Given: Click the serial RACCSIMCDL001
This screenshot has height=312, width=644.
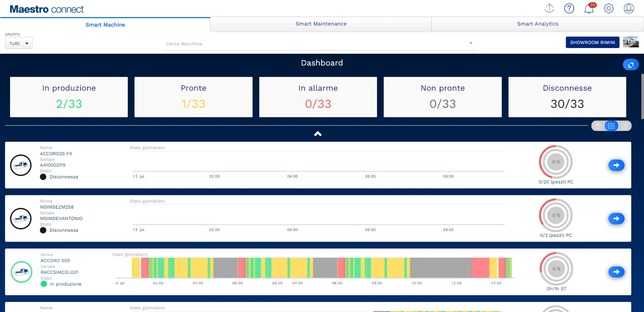Looking at the screenshot, I should 60,272.
